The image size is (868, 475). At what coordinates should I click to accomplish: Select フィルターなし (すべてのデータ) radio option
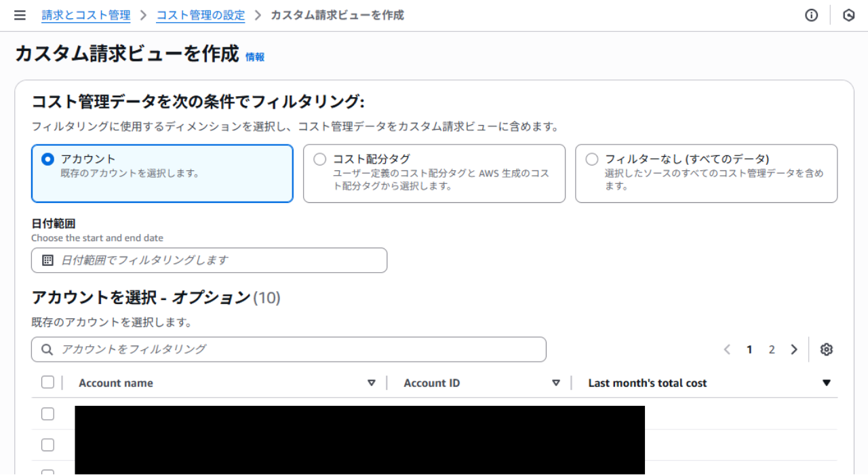click(x=591, y=159)
